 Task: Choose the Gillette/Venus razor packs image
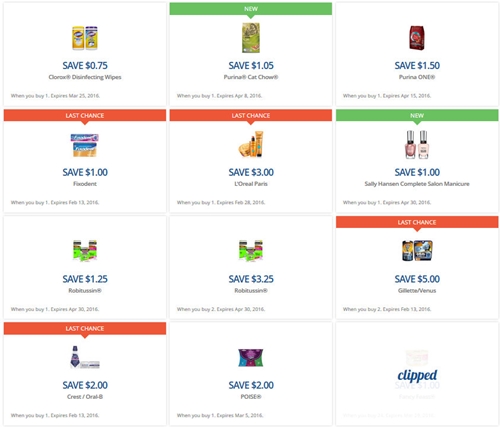tap(417, 250)
